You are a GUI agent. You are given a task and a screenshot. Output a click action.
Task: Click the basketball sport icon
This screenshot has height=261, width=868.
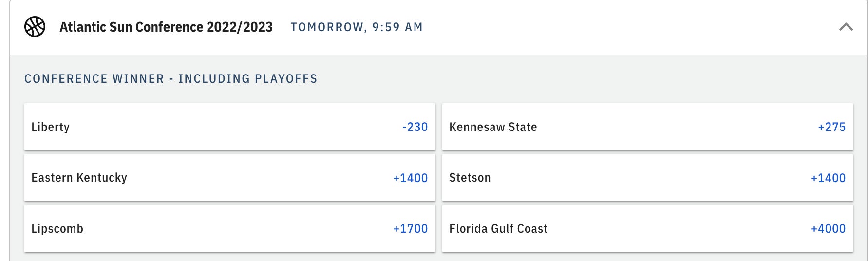[x=35, y=27]
